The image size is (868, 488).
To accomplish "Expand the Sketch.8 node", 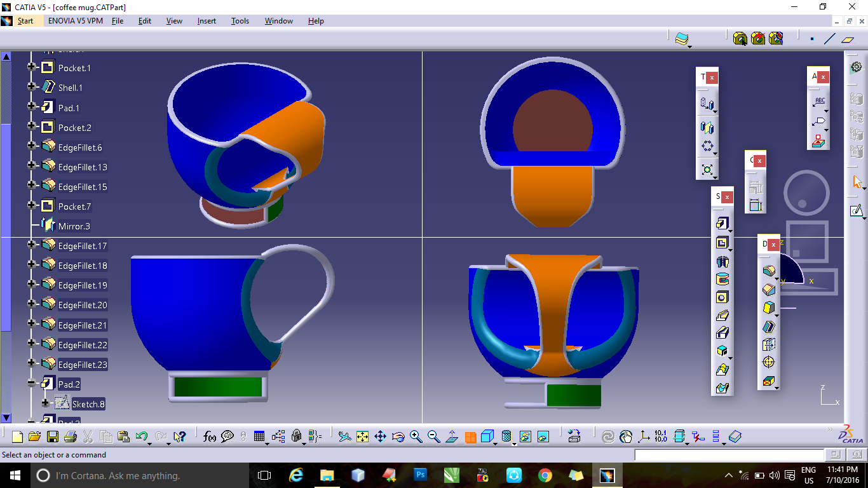I will pyautogui.click(x=45, y=403).
